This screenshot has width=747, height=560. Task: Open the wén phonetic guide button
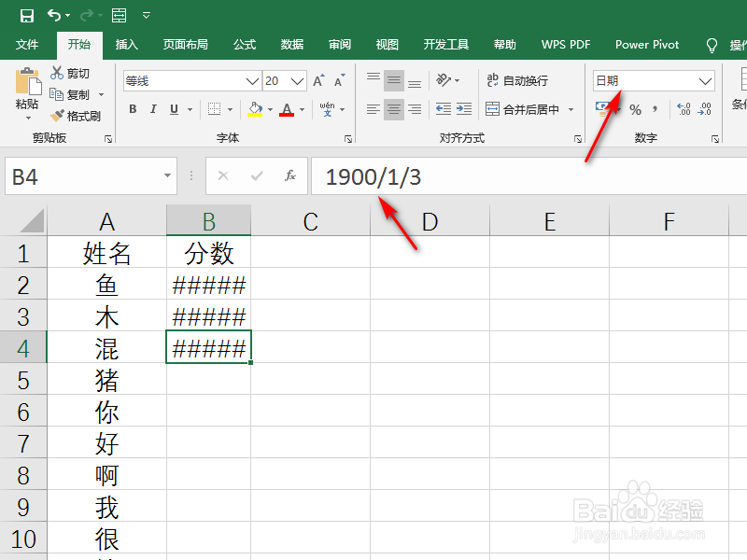coord(328,109)
